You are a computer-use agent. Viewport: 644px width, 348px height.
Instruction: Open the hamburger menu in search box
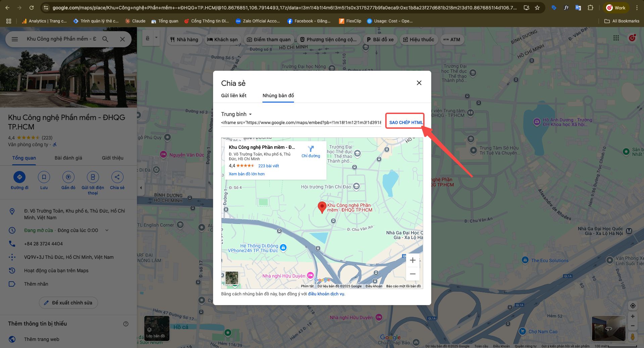click(x=15, y=39)
